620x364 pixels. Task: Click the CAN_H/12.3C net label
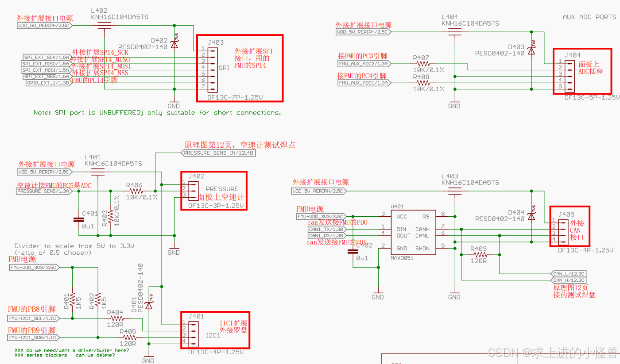pos(569,280)
